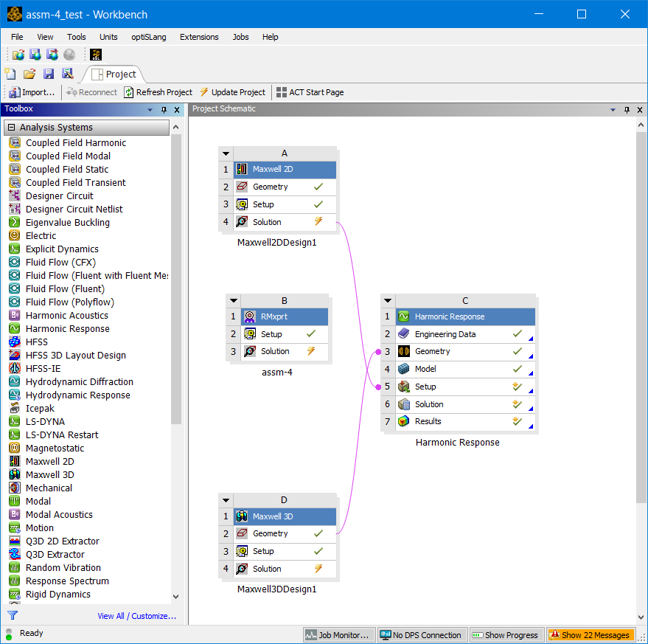Select Maxwell 2D icon in the Toolbox
648x644 pixels.
click(x=15, y=461)
